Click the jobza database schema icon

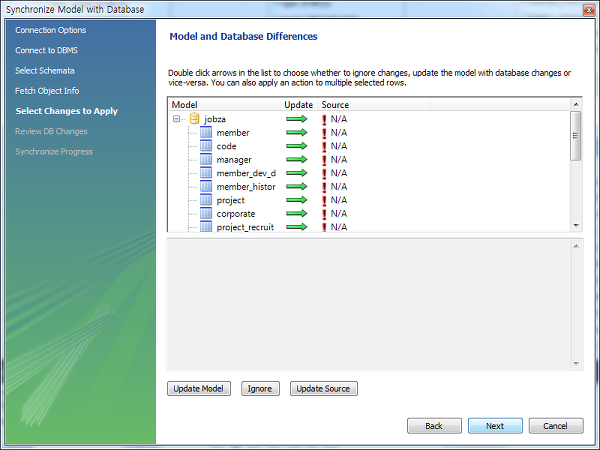(x=194, y=119)
